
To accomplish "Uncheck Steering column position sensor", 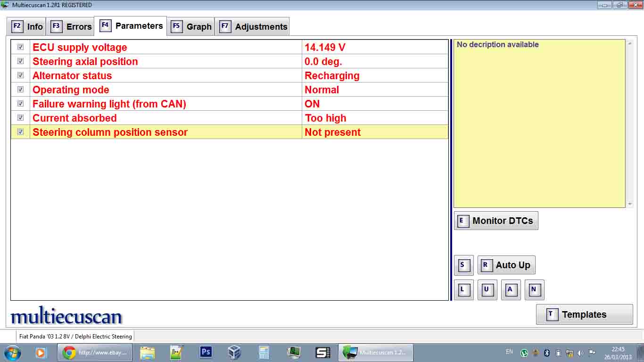I will tap(20, 132).
